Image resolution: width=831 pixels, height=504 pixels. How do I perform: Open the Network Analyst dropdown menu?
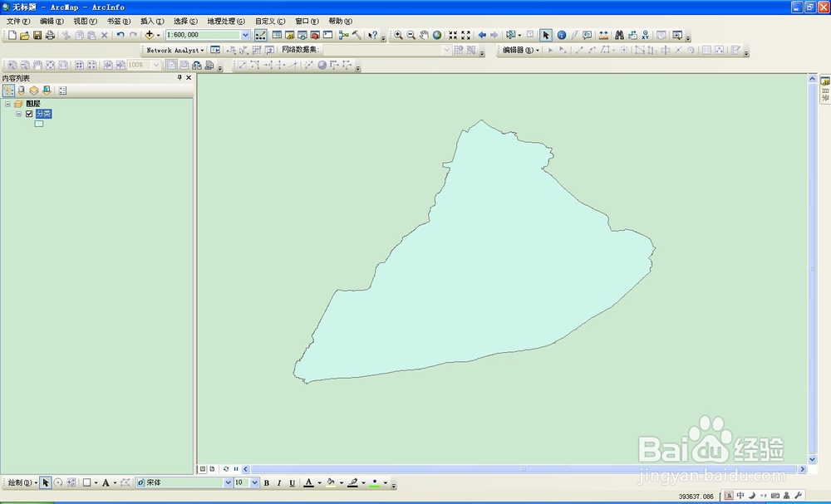175,50
